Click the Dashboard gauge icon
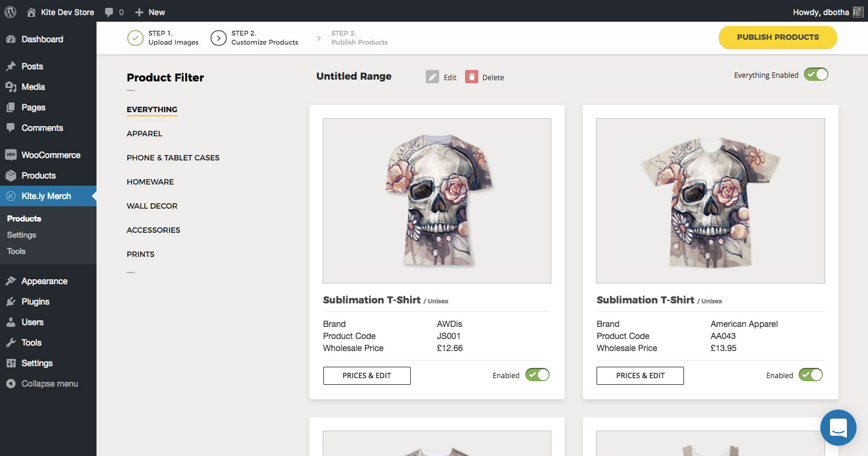Viewport: 868px width, 456px height. (11, 39)
